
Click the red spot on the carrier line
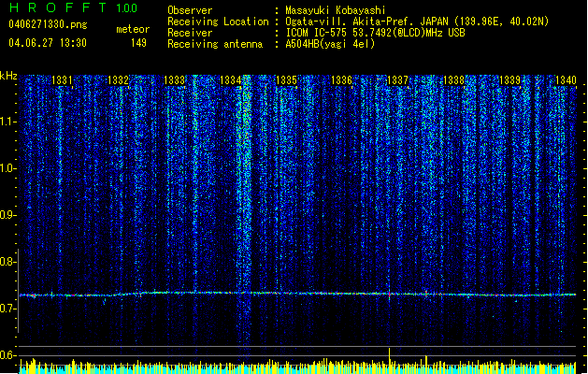tap(386, 295)
